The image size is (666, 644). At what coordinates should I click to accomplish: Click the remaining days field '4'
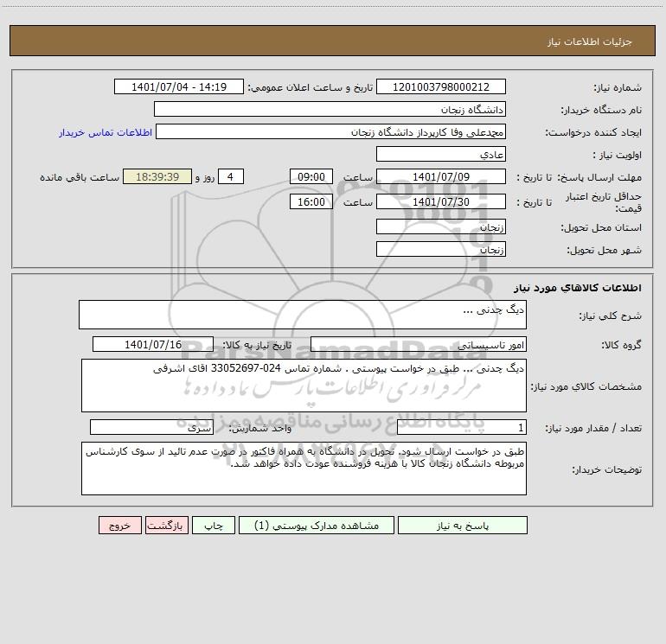[231, 176]
